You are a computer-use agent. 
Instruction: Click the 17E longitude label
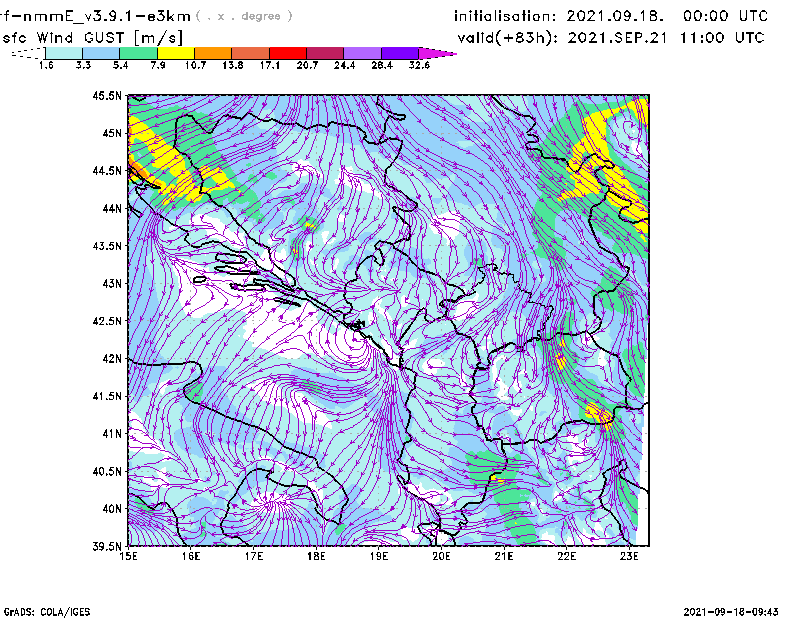point(254,556)
